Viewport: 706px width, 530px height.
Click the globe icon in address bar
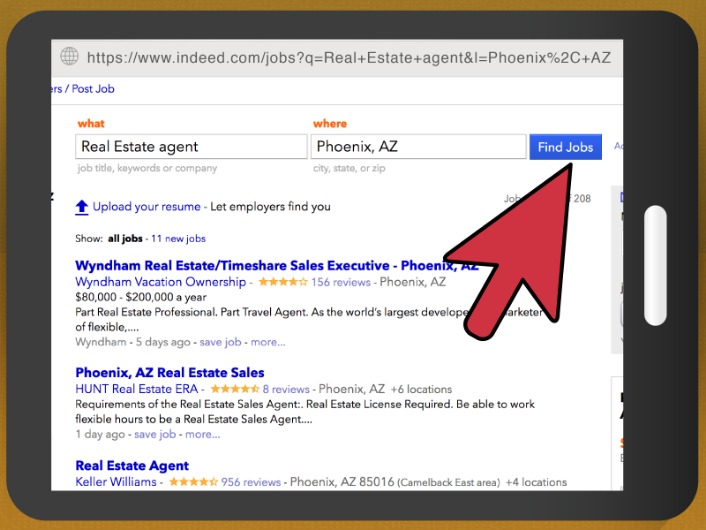[69, 57]
